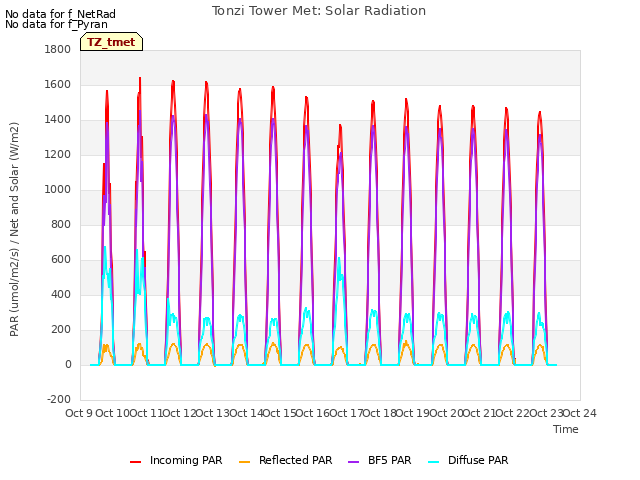Click the TZ_tmet label box
Image resolution: width=640 pixels, height=480 pixels.
click(111, 42)
